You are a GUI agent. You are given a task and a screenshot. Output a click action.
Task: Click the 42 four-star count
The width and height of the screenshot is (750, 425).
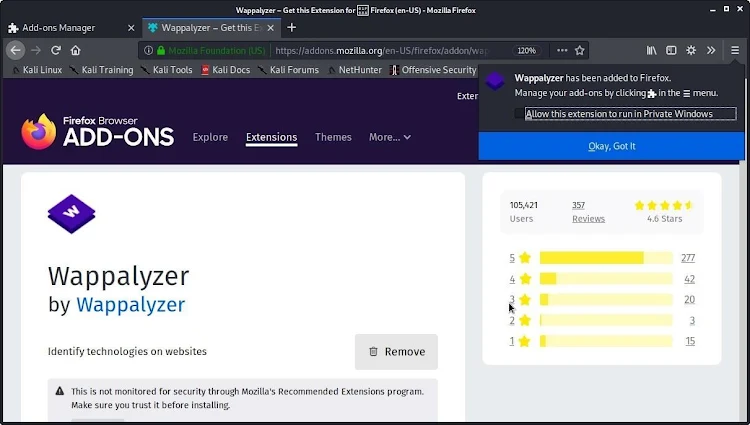(x=689, y=279)
